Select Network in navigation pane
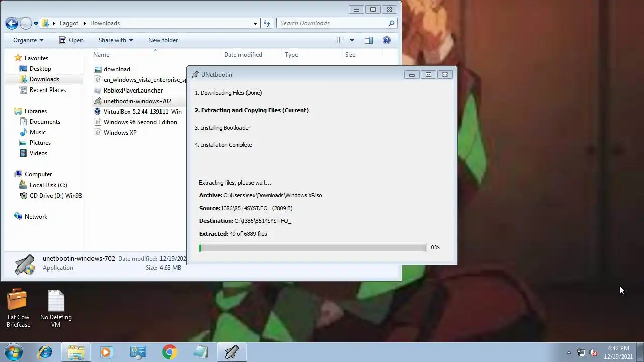The width and height of the screenshot is (644, 362). 36,217
